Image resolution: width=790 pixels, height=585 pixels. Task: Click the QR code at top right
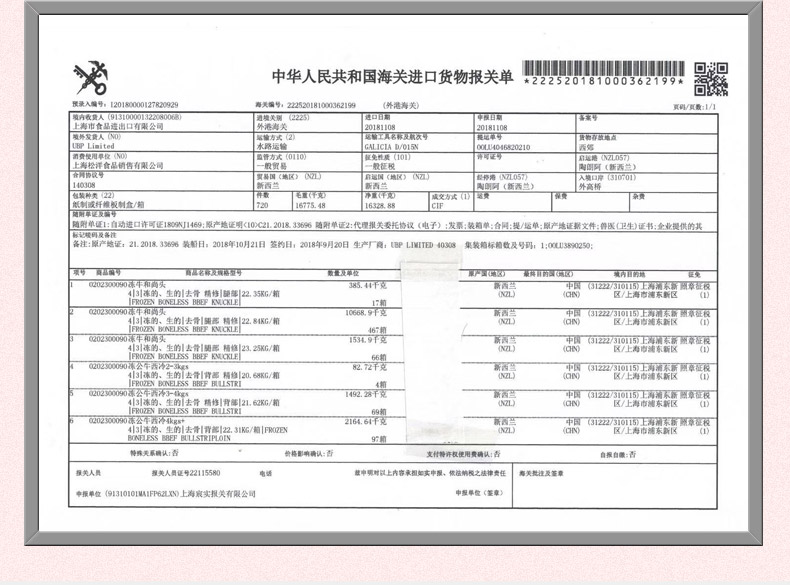click(711, 79)
